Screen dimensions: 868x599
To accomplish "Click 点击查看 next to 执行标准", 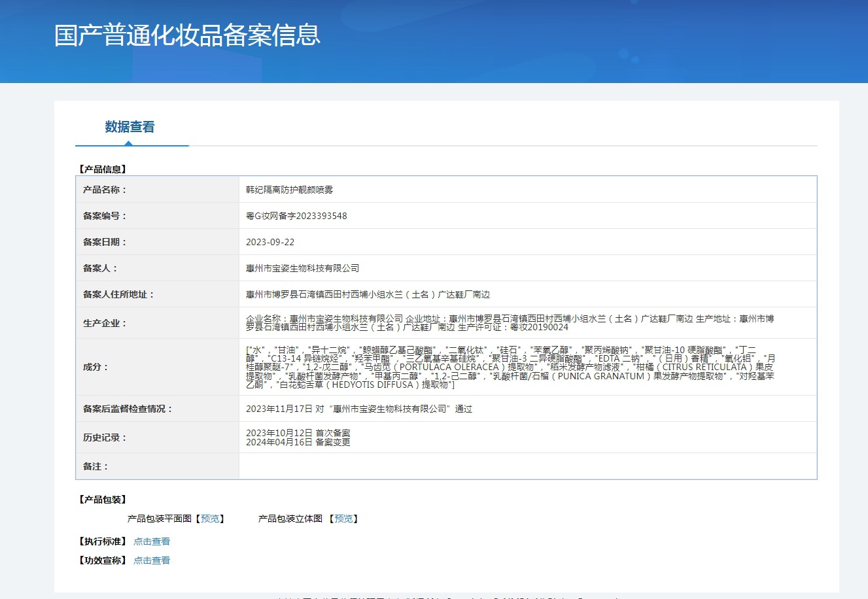I will (x=152, y=541).
